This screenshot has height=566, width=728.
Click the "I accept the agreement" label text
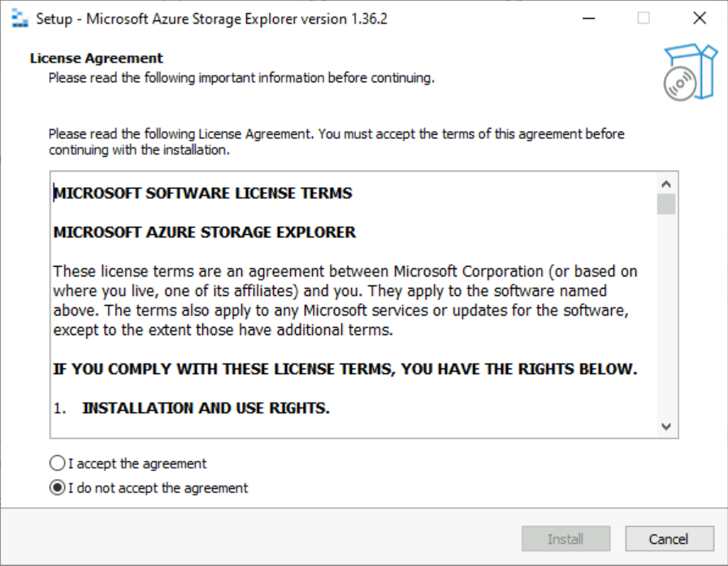pyautogui.click(x=137, y=464)
